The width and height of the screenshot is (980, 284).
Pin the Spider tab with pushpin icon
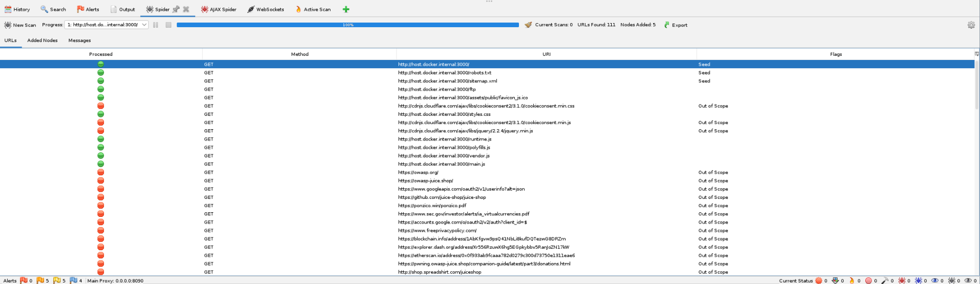[x=176, y=9]
